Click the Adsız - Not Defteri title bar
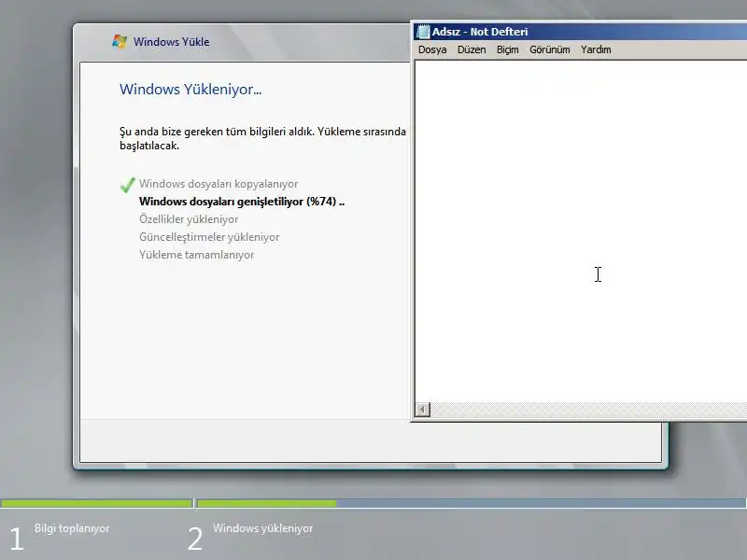The width and height of the screenshot is (747, 560). (580, 32)
